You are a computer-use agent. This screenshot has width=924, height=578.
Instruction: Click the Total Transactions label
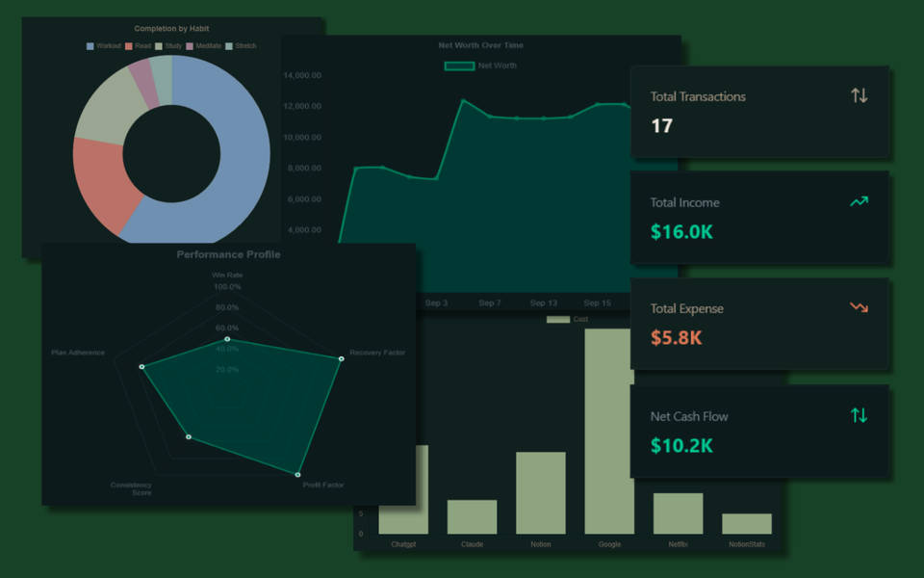[x=698, y=96]
